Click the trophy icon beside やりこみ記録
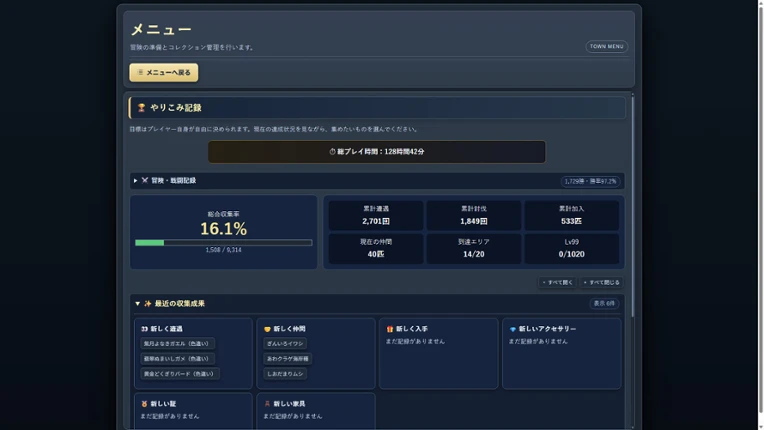Viewport: 764px width, 430px height. click(141, 108)
